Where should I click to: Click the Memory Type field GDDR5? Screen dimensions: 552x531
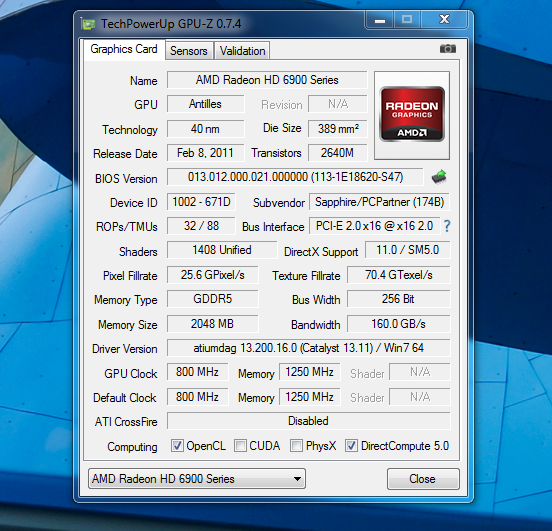tap(213, 299)
